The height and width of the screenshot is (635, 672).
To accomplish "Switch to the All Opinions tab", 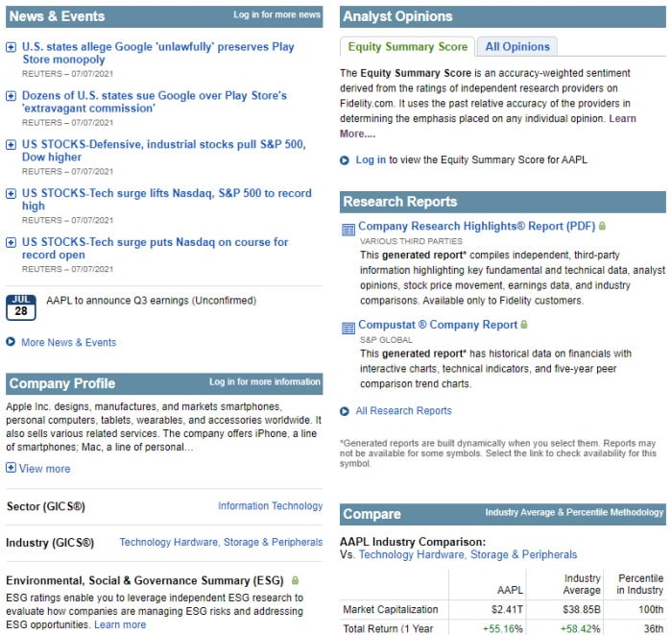I will pos(517,47).
